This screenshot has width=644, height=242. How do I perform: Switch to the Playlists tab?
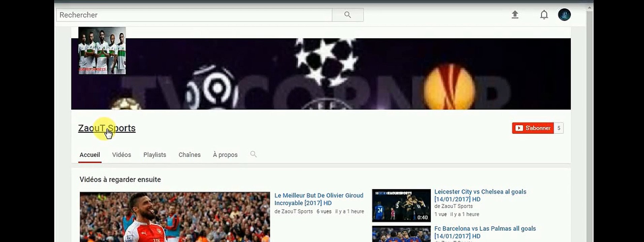tap(155, 155)
